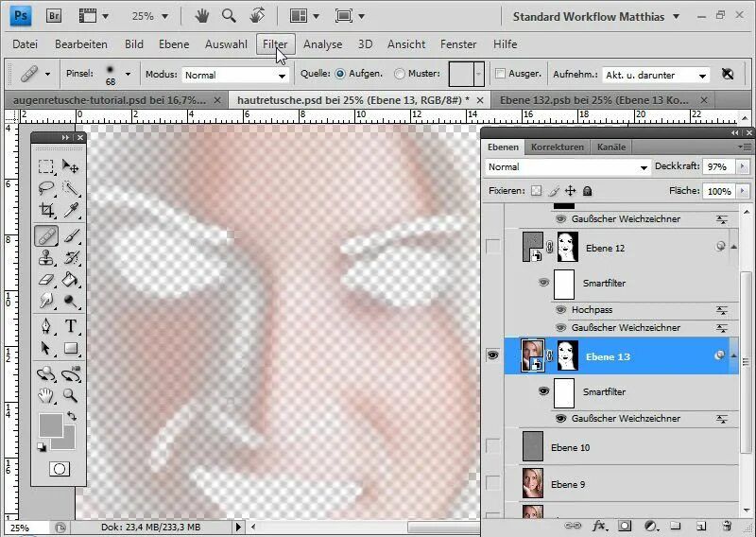756x537 pixels.
Task: Open the Standard Workflow Matthias workspace menu
Action: click(x=596, y=16)
